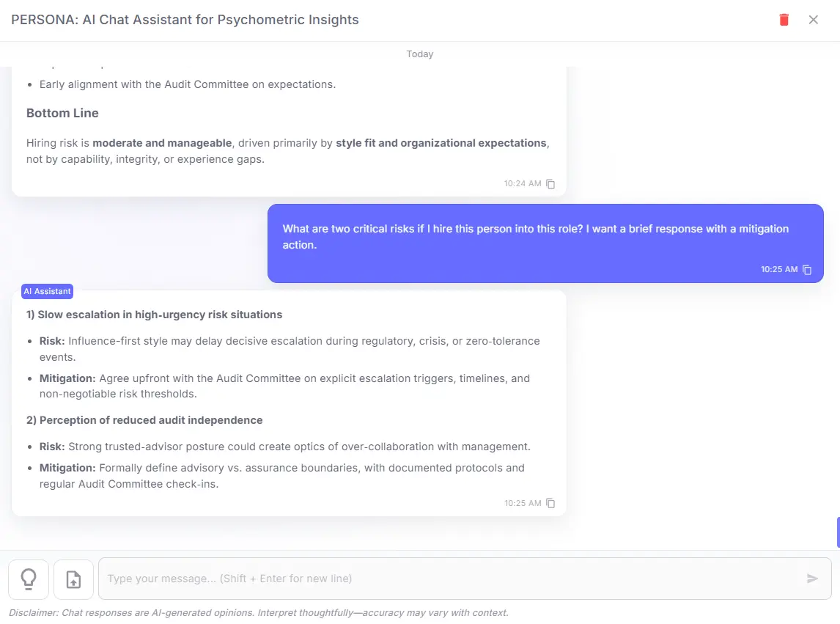Image resolution: width=840 pixels, height=624 pixels.
Task: Copy the user's risk question message
Action: tap(807, 270)
